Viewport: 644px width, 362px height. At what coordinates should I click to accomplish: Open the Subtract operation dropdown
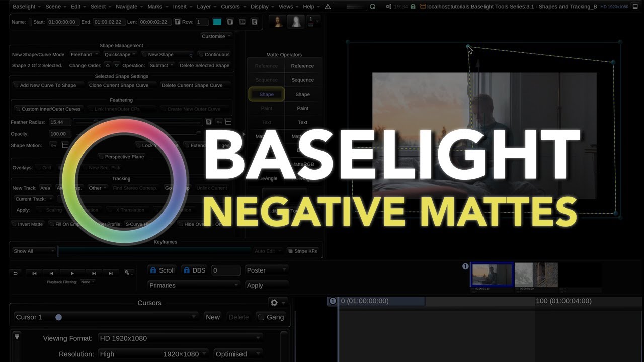point(162,65)
